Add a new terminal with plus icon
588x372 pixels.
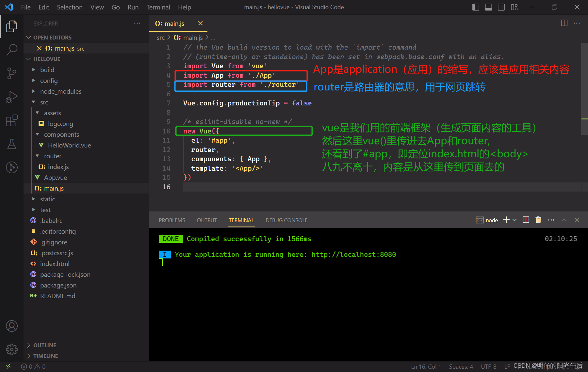pyautogui.click(x=506, y=220)
